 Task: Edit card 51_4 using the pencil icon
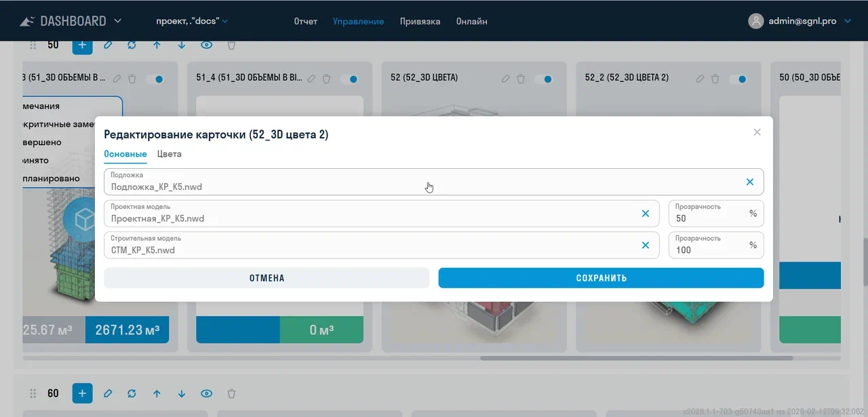pyautogui.click(x=311, y=79)
